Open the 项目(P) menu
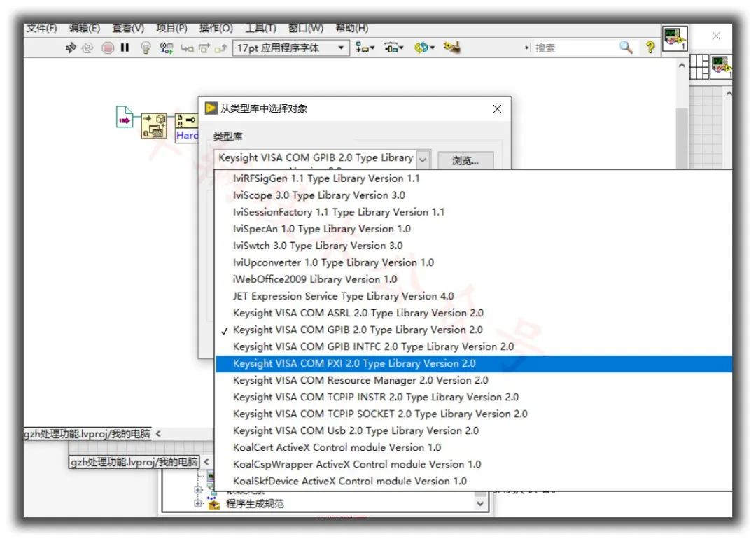The image size is (756, 541). [171, 29]
